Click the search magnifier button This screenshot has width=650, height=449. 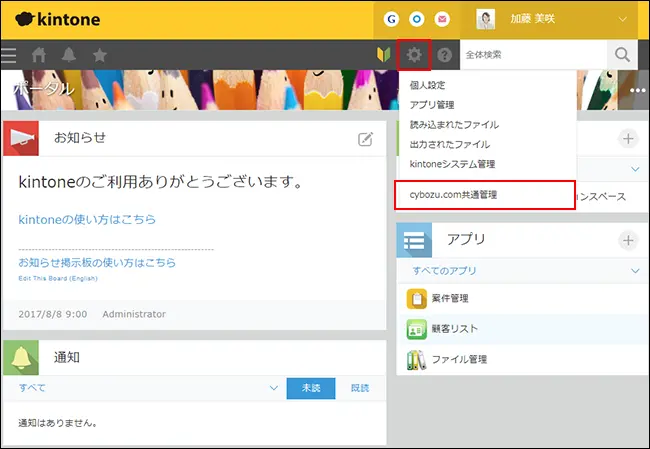click(x=622, y=55)
